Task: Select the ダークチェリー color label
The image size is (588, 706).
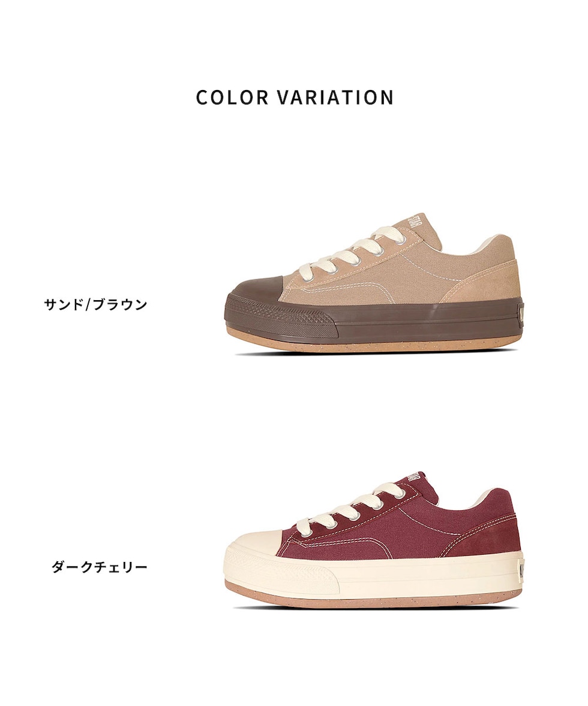Action: [x=100, y=567]
